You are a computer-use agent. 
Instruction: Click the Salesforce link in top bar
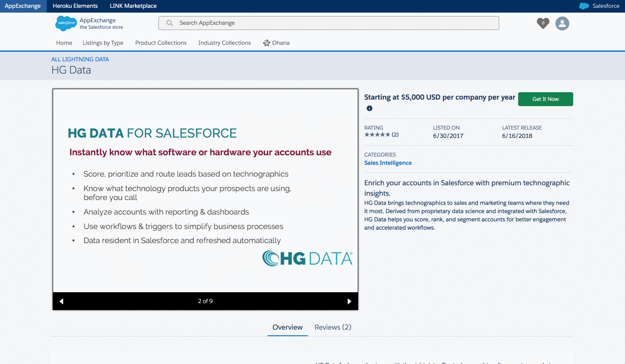click(606, 6)
